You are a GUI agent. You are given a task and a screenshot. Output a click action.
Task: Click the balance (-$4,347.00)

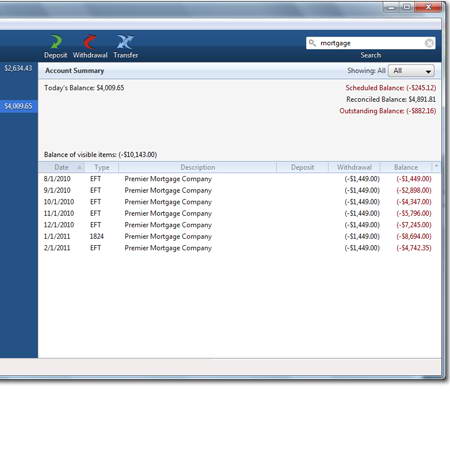414,202
